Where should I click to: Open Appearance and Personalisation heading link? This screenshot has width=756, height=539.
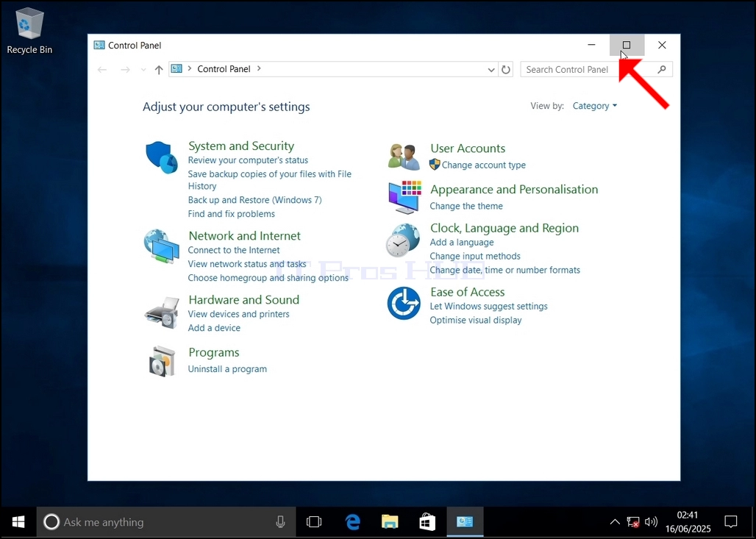click(514, 189)
